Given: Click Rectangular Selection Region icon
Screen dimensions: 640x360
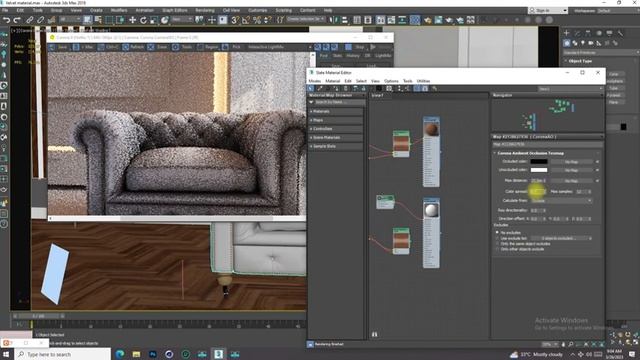Looking at the screenshot, I should tap(109, 20).
